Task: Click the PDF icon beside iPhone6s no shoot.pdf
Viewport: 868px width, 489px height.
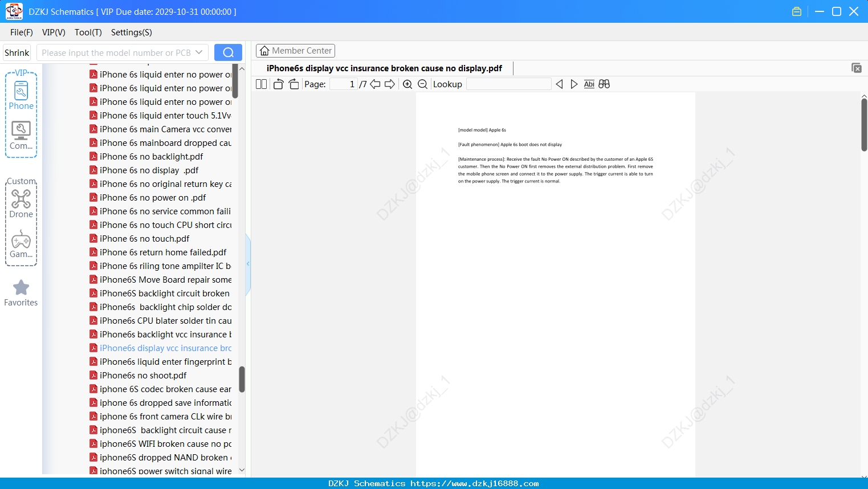Action: click(93, 375)
